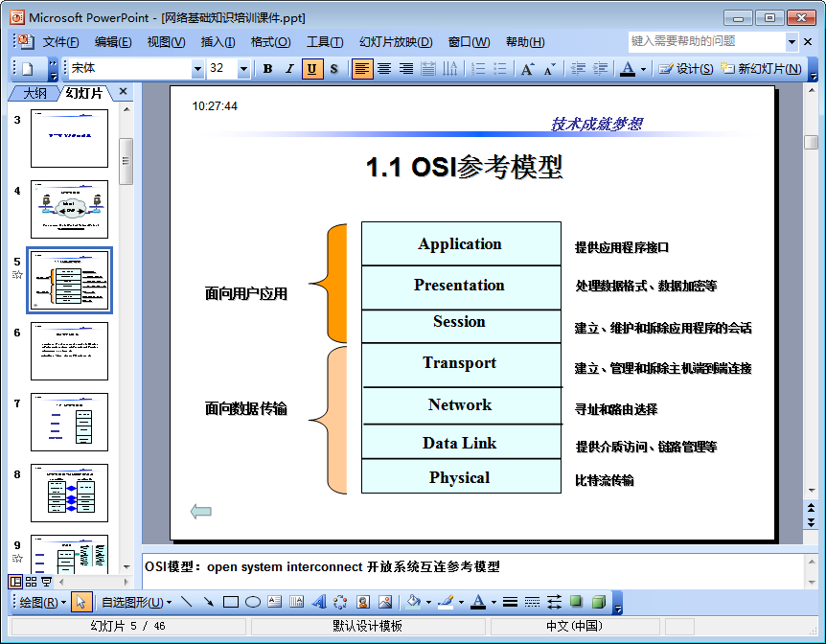Open the 自选图形(U) AutoShapes menu
The image size is (826, 644).
pos(136,603)
